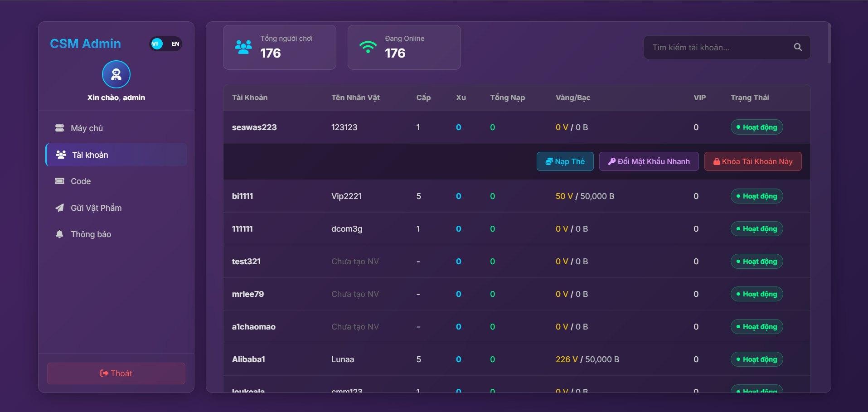Click Khóa Tài Khoản Này button
Screen dimensions: 868x412
pos(752,161)
